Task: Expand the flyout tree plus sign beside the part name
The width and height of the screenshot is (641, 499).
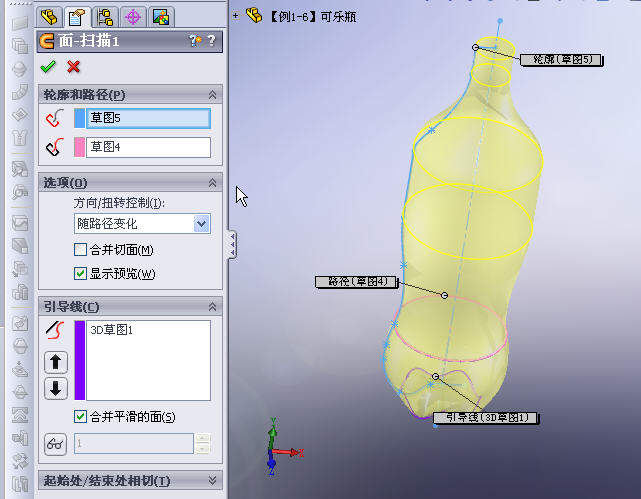Action: [235, 16]
